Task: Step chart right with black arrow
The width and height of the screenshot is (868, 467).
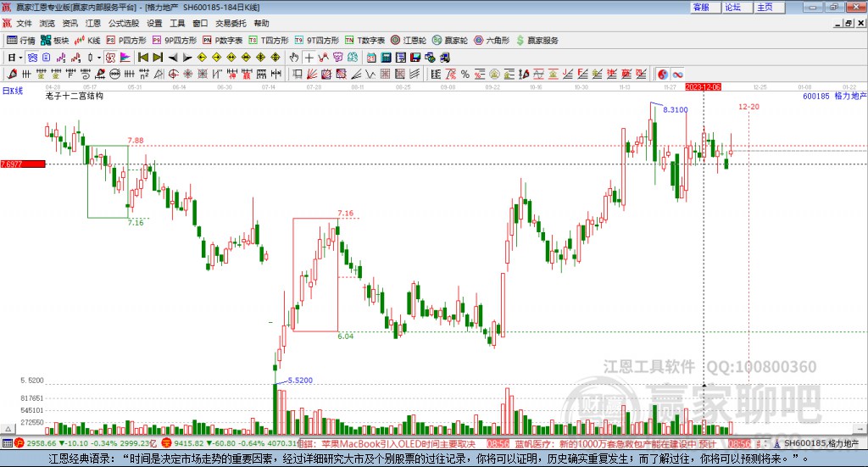Action: 187,58
